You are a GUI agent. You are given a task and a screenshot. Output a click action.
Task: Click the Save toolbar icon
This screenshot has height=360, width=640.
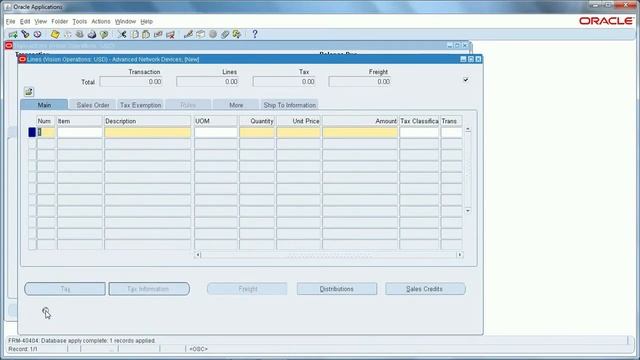55,35
